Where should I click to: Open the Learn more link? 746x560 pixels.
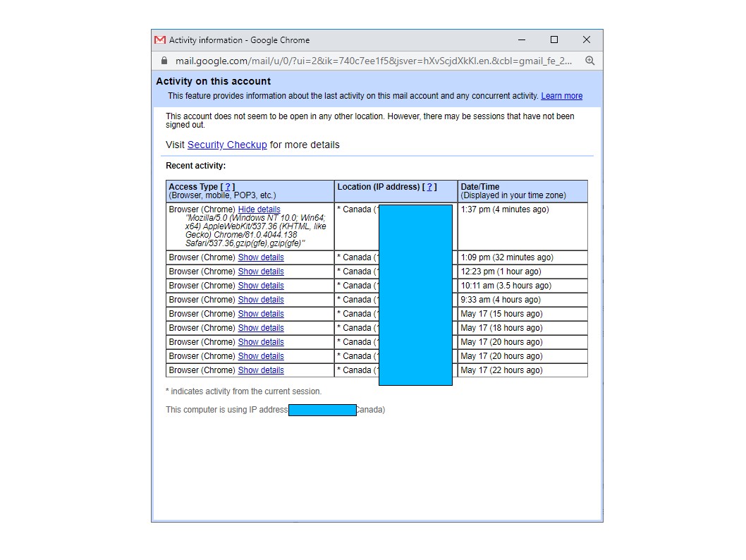[x=561, y=96]
